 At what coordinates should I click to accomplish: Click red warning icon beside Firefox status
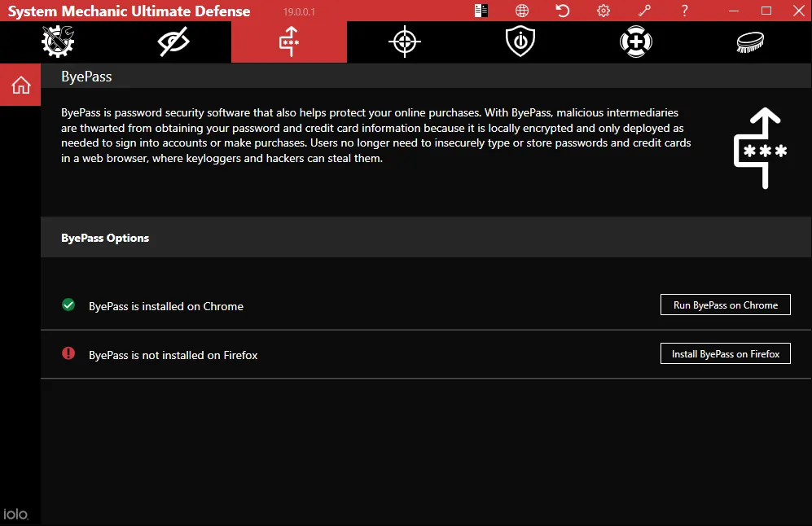click(x=68, y=353)
